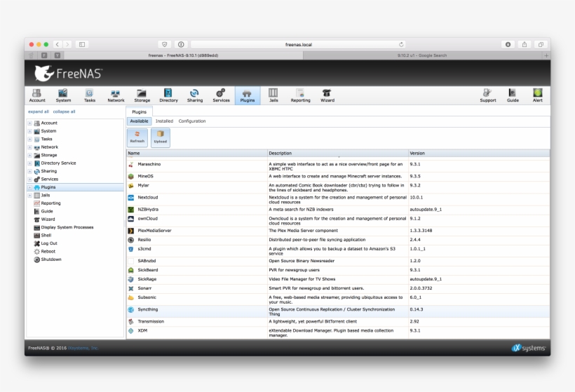Open the Guide toolbar icon
Image resolution: width=575 pixels, height=392 pixels.
pyautogui.click(x=513, y=95)
